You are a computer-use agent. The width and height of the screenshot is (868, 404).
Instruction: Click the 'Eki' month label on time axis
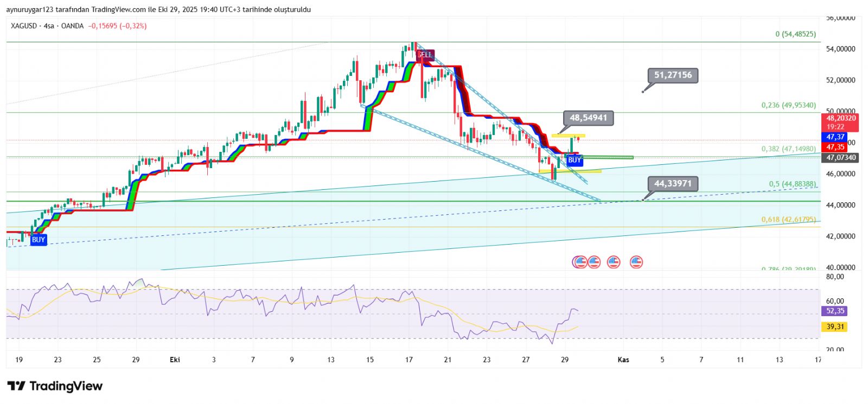pos(175,360)
